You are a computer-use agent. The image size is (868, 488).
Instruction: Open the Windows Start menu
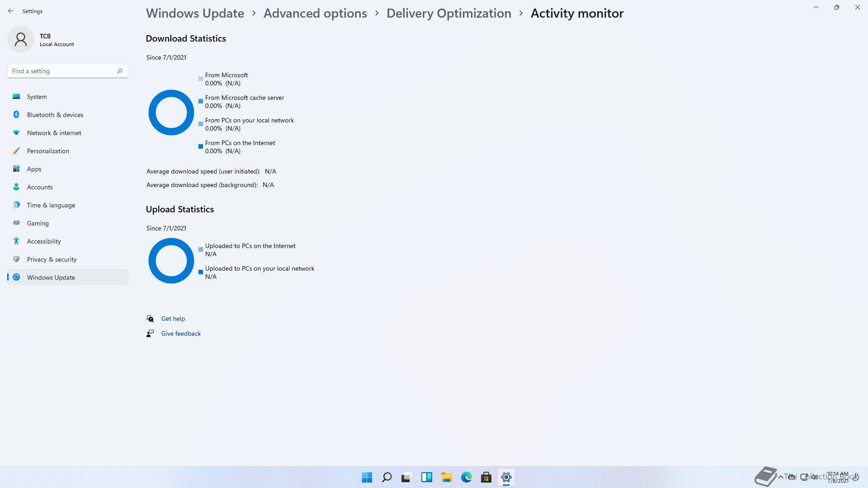[x=367, y=477]
